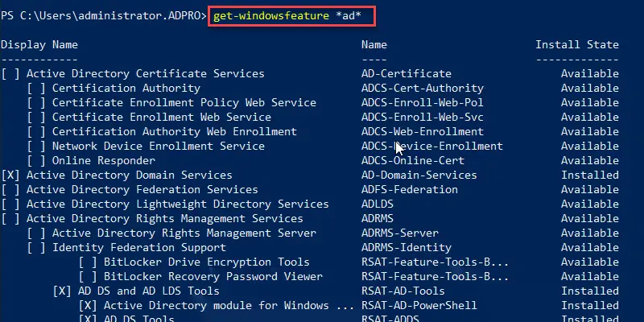Click the Display Name column header
The image size is (644, 322).
39,45
